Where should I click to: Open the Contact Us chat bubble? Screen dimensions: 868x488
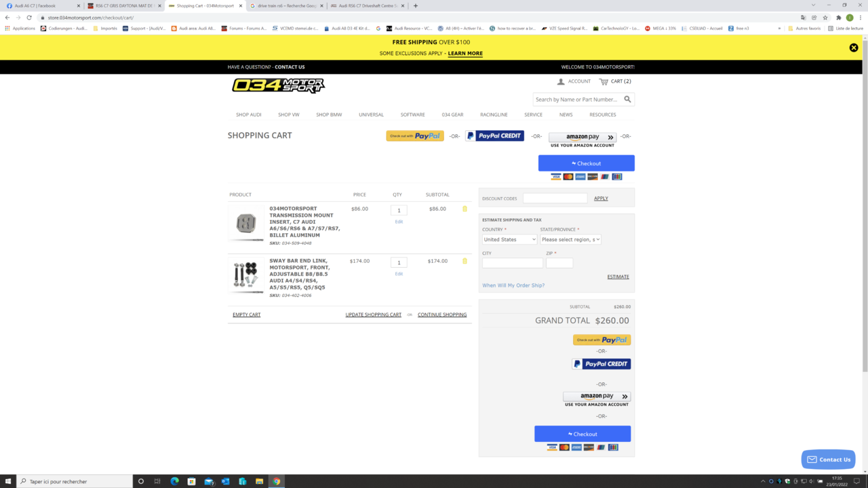828,459
